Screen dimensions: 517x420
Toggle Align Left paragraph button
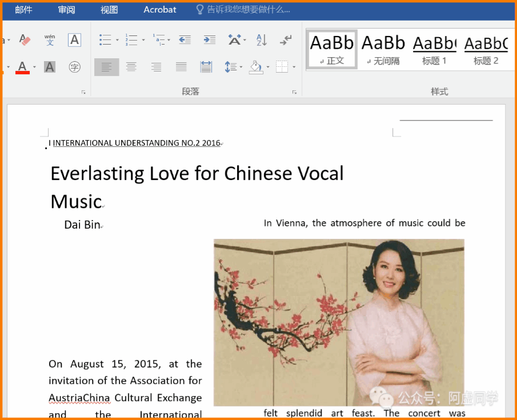click(106, 67)
